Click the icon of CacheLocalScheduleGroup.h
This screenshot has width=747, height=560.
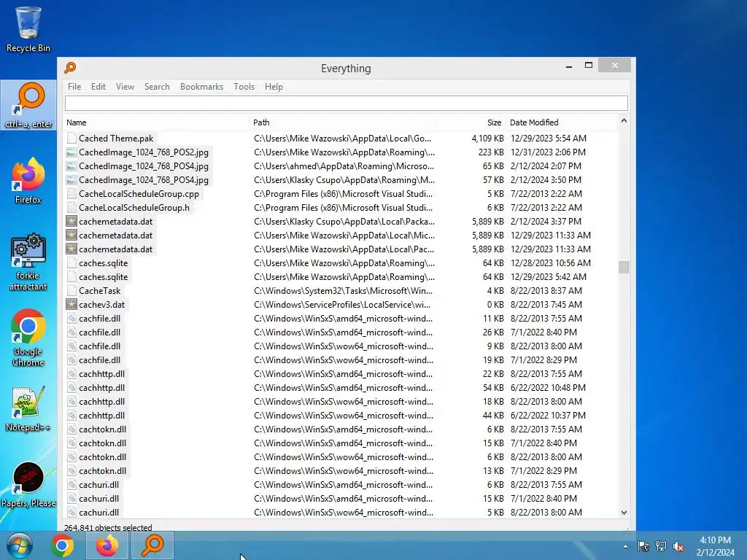click(71, 208)
